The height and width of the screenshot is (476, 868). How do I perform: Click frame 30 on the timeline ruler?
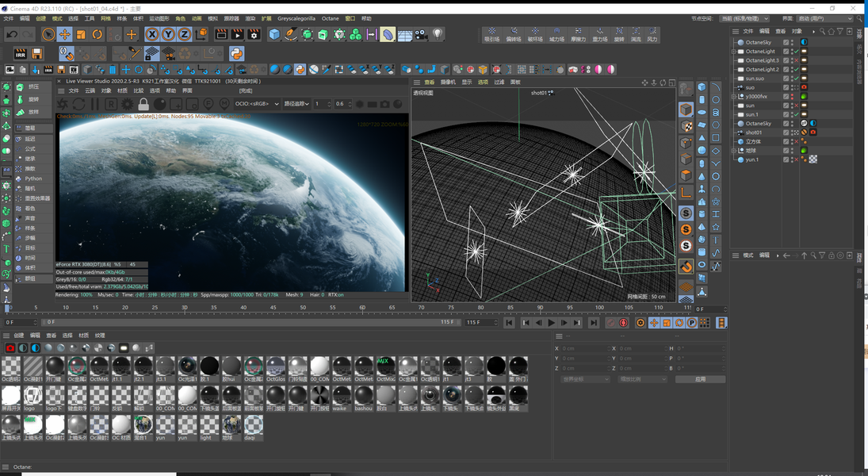(x=184, y=308)
